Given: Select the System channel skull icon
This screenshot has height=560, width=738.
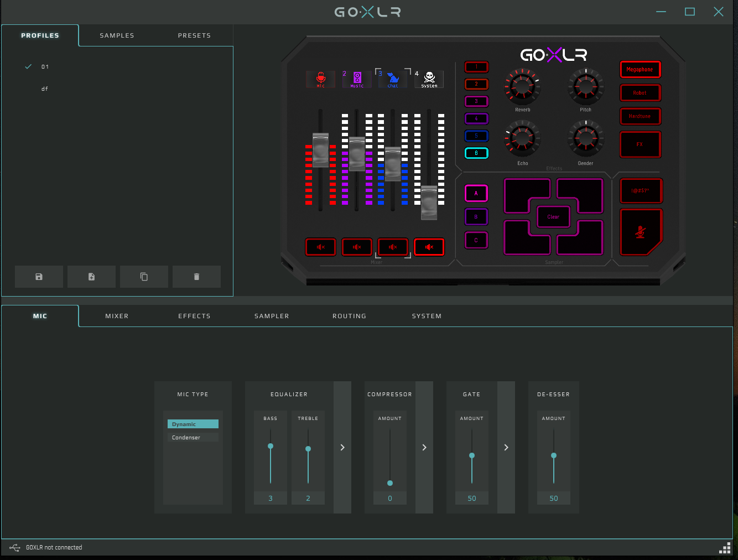Looking at the screenshot, I should point(429,79).
